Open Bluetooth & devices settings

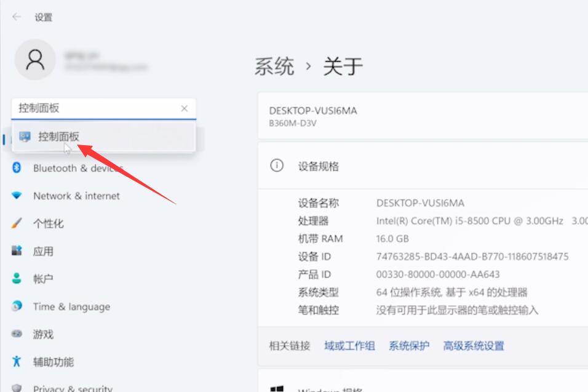click(x=78, y=168)
